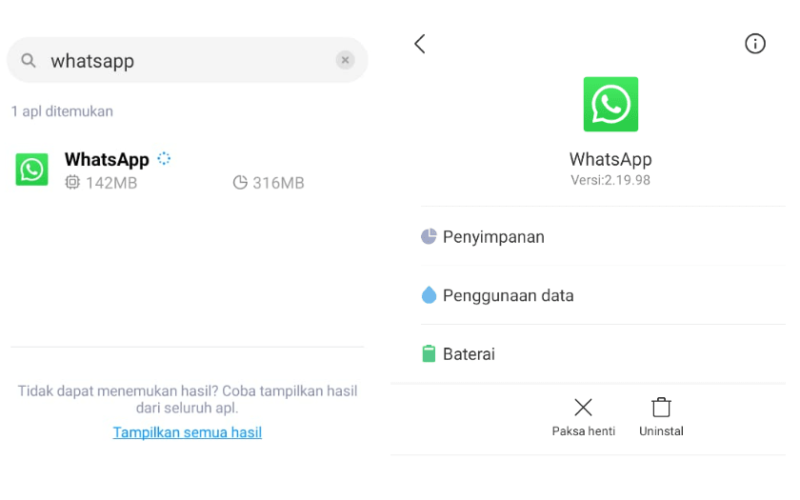
Task: Force stop with Paksa henti button
Action: (583, 417)
